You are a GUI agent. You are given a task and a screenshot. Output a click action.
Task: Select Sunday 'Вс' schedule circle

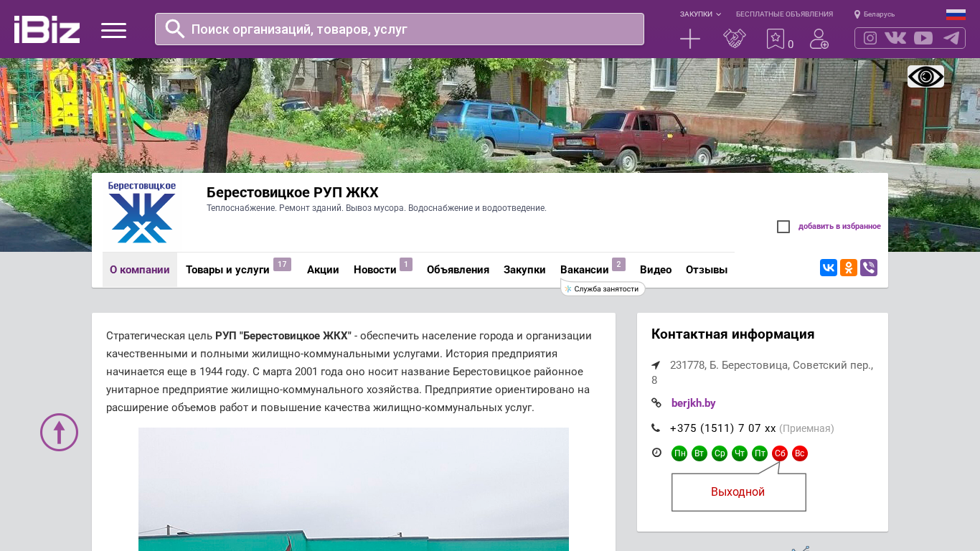click(800, 453)
